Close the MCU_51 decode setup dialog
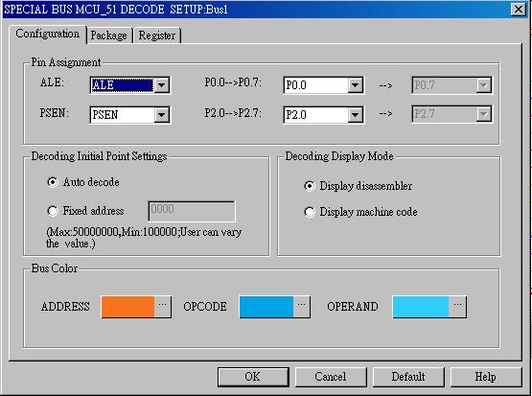 tap(518, 10)
